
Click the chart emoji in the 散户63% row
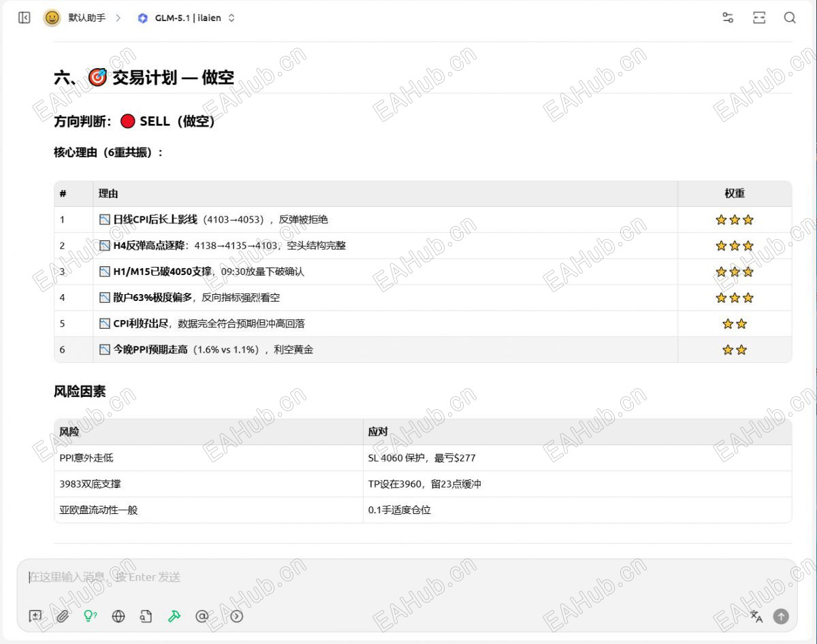pos(104,297)
